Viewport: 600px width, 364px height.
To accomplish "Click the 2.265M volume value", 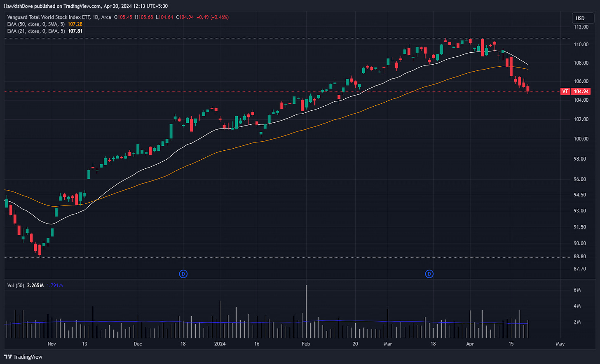I will [x=35, y=285].
